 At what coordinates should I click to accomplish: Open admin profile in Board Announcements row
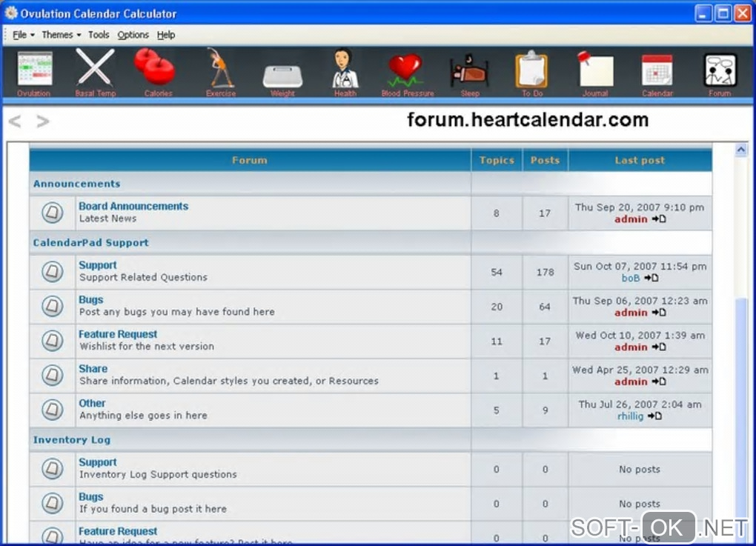[631, 219]
